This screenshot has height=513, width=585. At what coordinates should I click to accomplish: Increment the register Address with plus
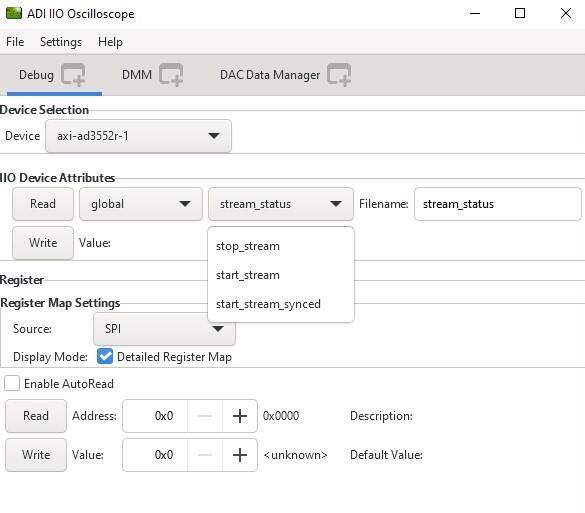[x=240, y=416]
